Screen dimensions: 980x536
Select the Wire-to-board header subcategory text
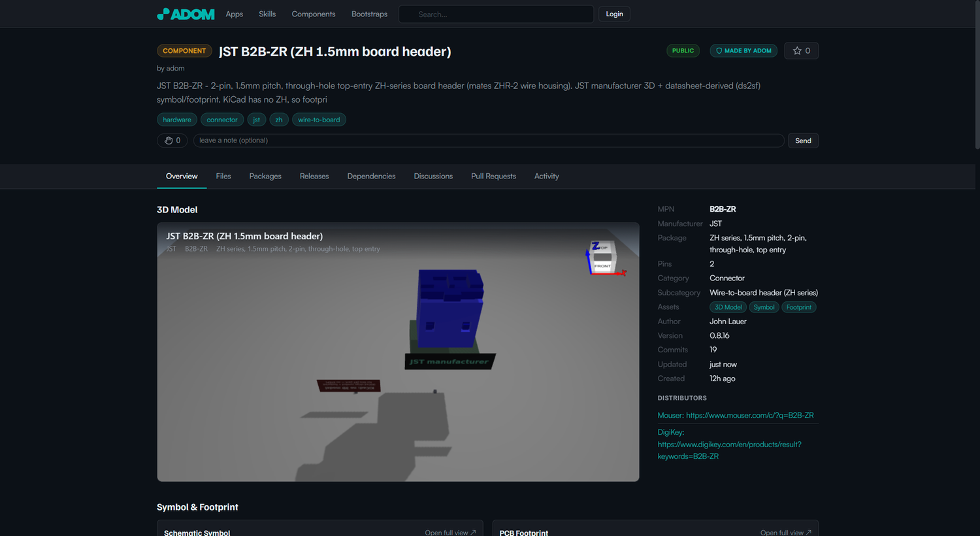point(764,293)
